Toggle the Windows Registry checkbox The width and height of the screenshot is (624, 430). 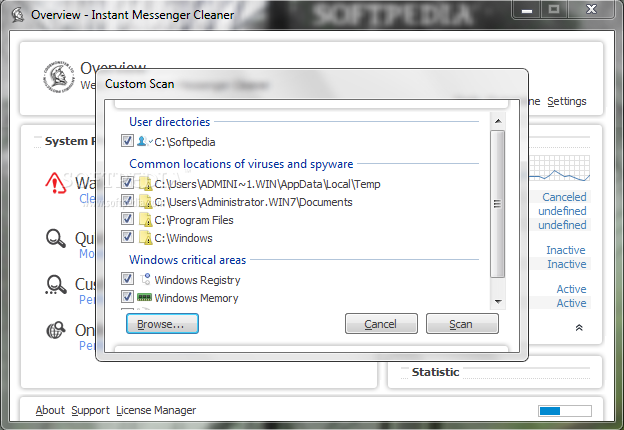(127, 278)
